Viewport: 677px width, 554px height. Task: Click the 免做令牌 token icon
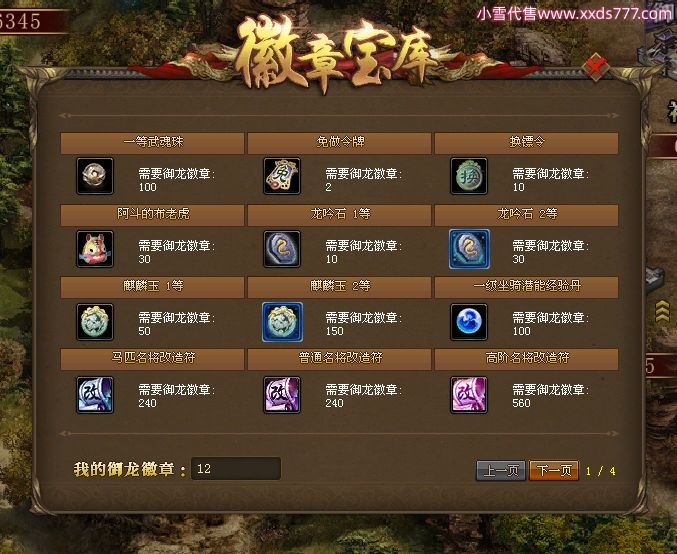[x=282, y=176]
